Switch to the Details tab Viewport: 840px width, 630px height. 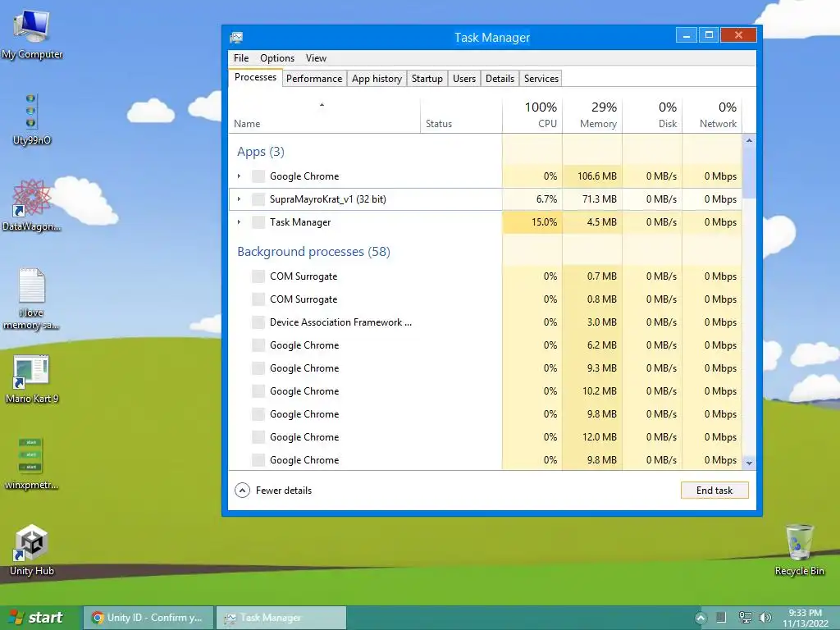click(x=500, y=79)
